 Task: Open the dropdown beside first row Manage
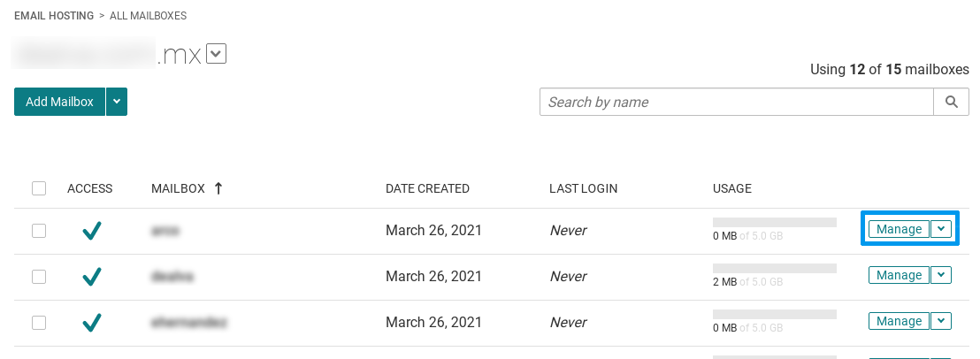tap(941, 229)
